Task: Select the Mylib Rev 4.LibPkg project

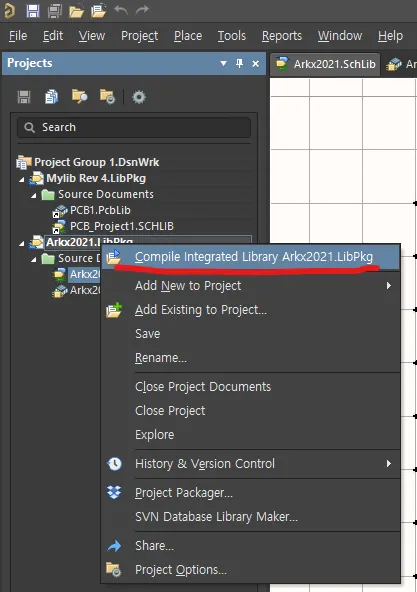Action: pyautogui.click(x=96, y=178)
